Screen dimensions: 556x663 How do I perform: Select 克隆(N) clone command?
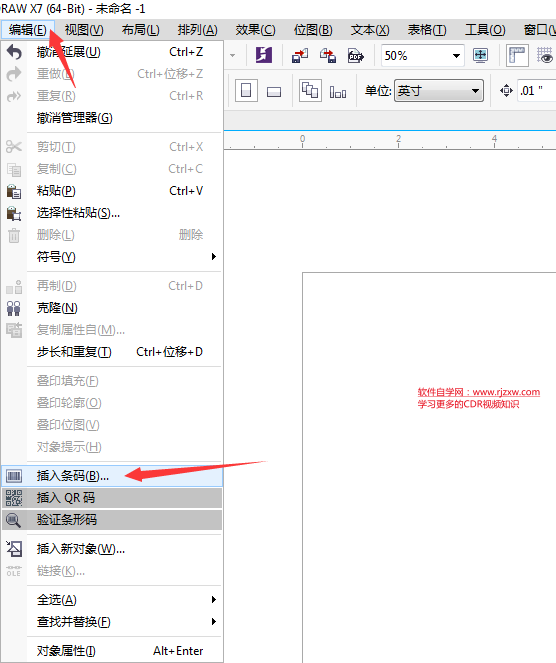pos(112,308)
